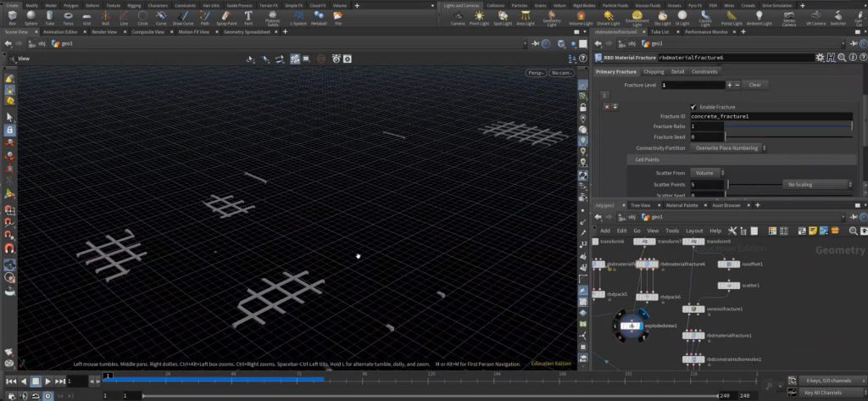Image resolution: width=868 pixels, height=401 pixels.
Task: Adjust the Fracture Seed slider
Action: (x=789, y=136)
